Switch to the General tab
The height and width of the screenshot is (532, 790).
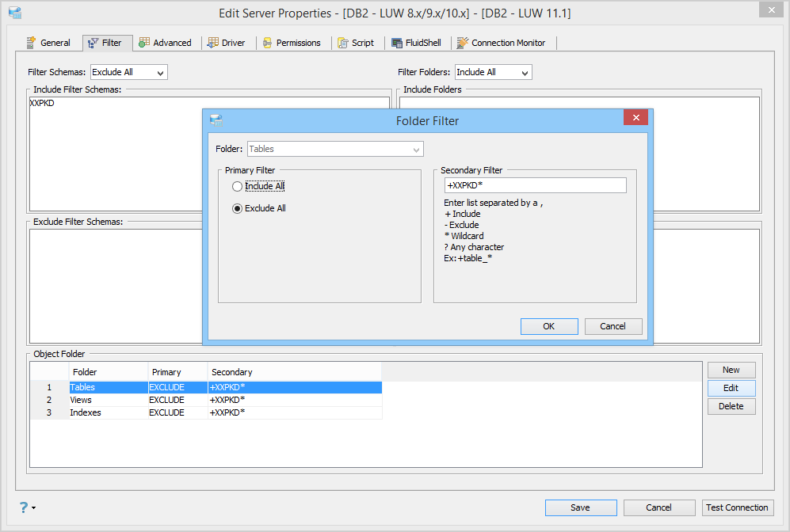(49, 43)
